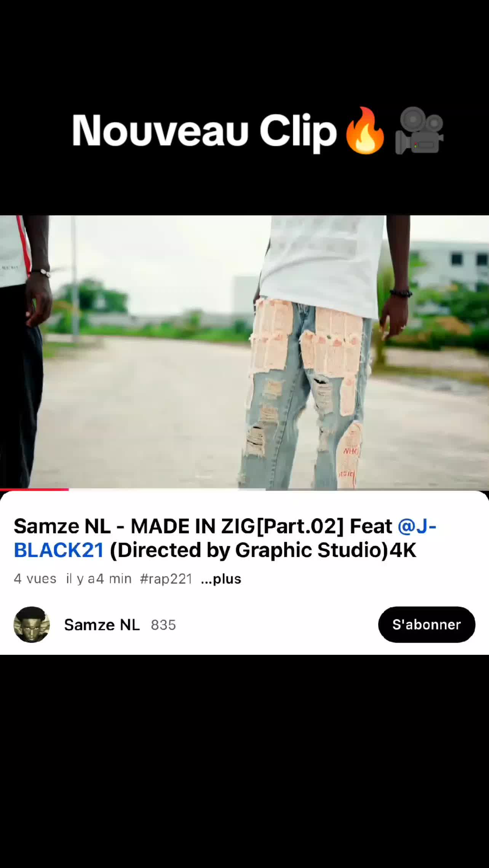Tap the 835 subscriber count
489x868 pixels.
point(163,625)
